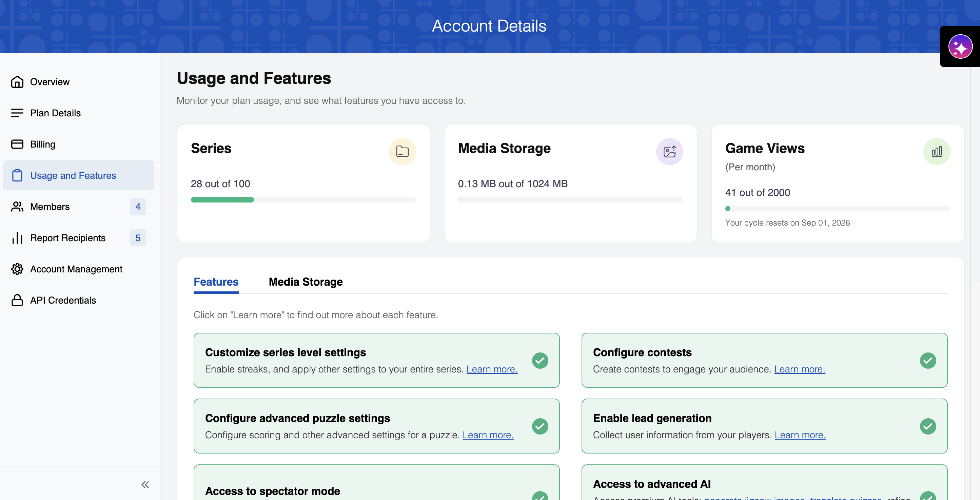This screenshot has height=500, width=980.
Task: Click the Media Storage usage progress bar
Action: coord(570,200)
